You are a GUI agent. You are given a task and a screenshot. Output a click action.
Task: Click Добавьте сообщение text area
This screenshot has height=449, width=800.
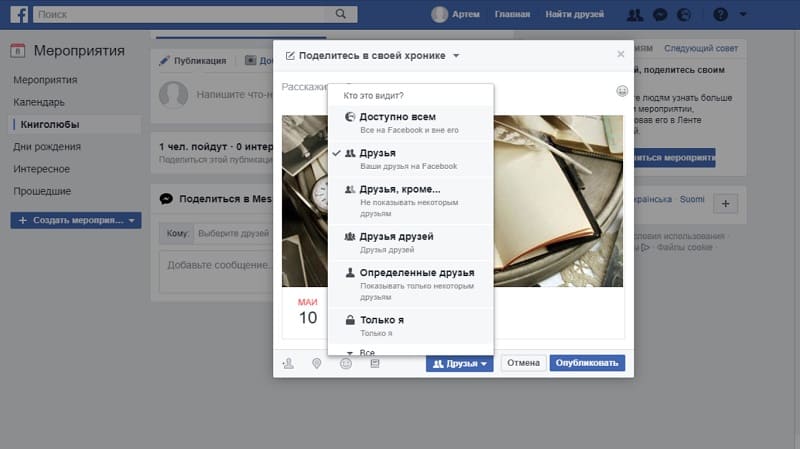(x=216, y=272)
